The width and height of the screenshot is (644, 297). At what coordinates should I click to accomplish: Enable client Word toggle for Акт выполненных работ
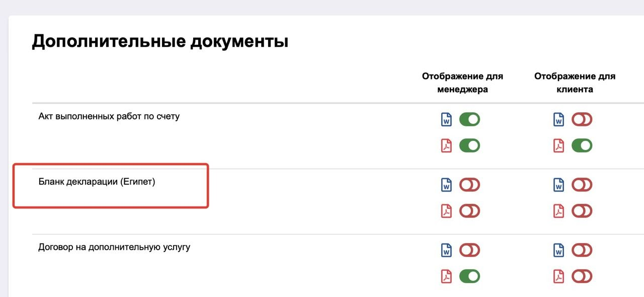coord(582,120)
